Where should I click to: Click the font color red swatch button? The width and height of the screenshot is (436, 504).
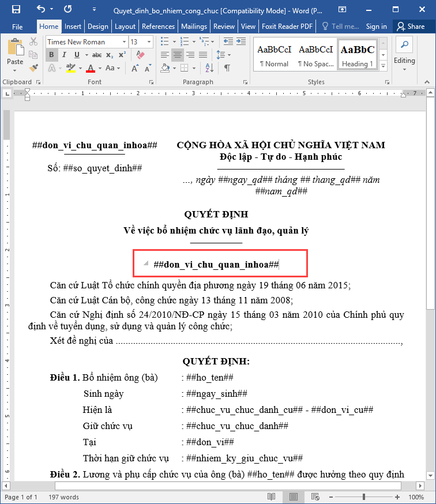(x=90, y=68)
